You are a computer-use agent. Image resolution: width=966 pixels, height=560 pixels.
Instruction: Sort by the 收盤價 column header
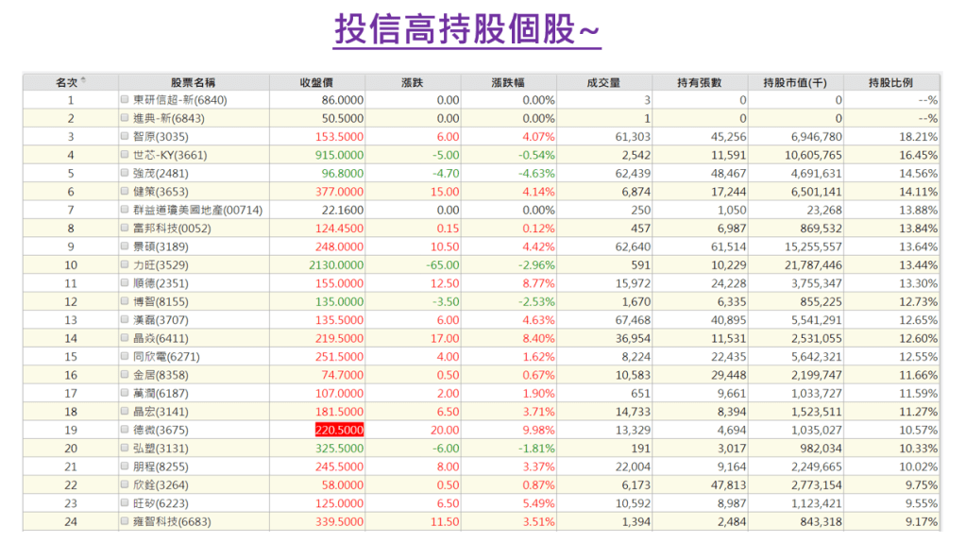coord(317,82)
